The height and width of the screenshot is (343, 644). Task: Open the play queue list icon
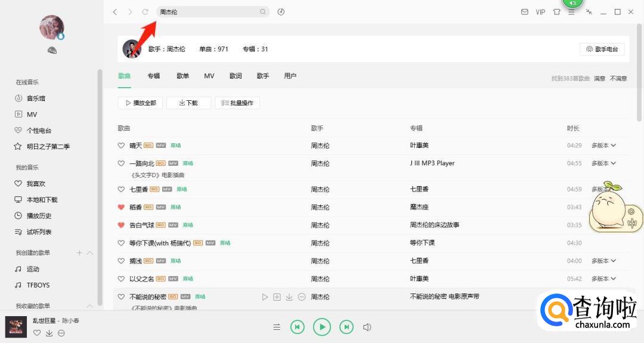(x=277, y=327)
